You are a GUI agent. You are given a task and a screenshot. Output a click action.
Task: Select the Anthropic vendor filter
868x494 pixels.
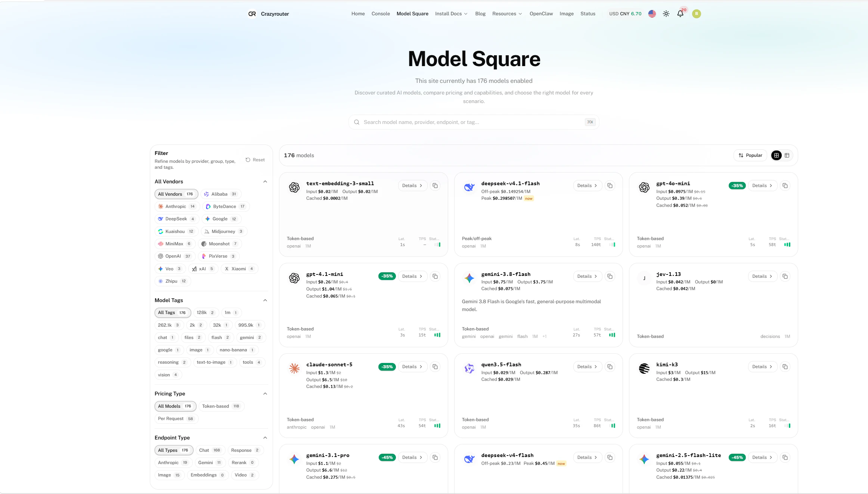coord(177,206)
